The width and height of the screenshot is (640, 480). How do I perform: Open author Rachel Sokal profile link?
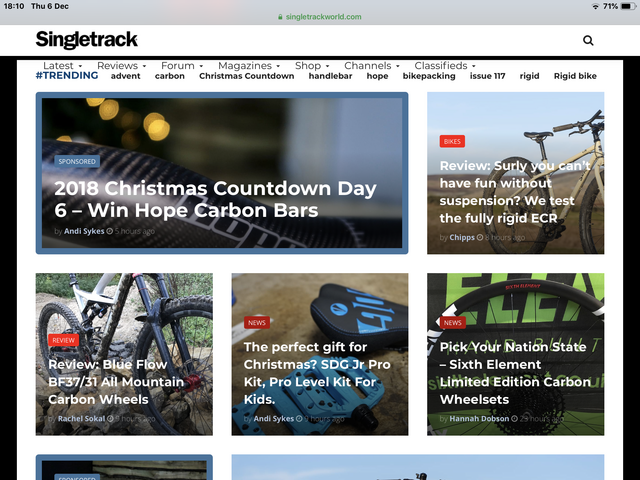tap(81, 418)
